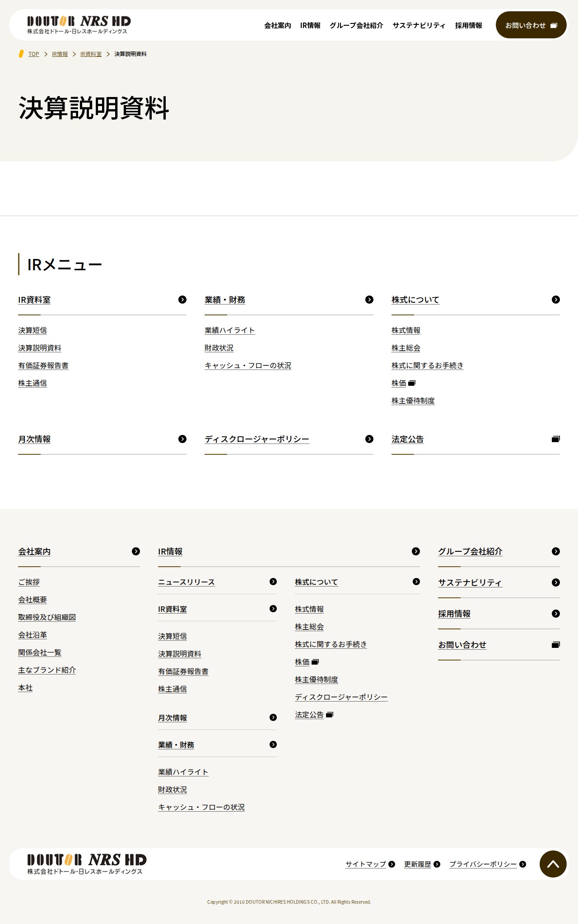Click the arrow icon beside ディスクロージャーポリシー in IRメニュー
Image resolution: width=578 pixels, height=924 pixels.
click(369, 439)
